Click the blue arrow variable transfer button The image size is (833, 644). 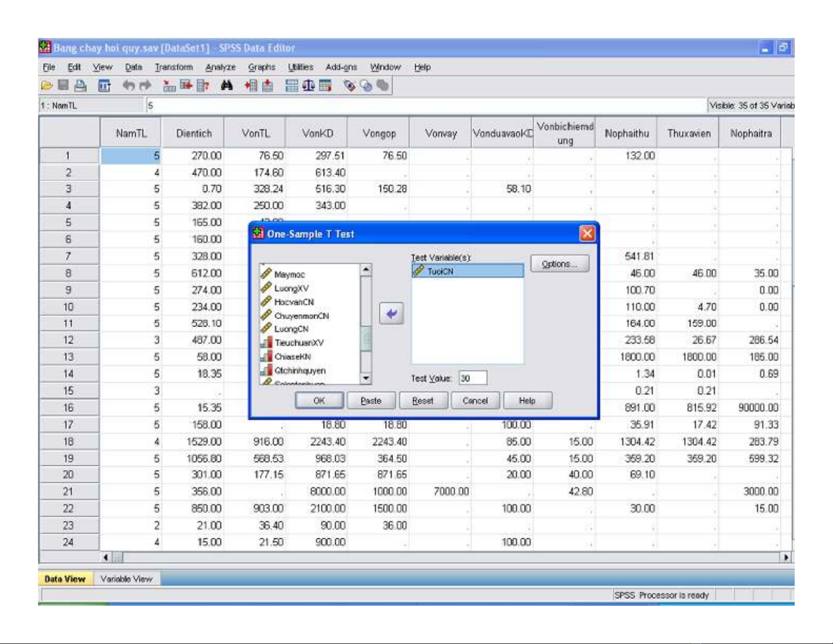tap(391, 314)
